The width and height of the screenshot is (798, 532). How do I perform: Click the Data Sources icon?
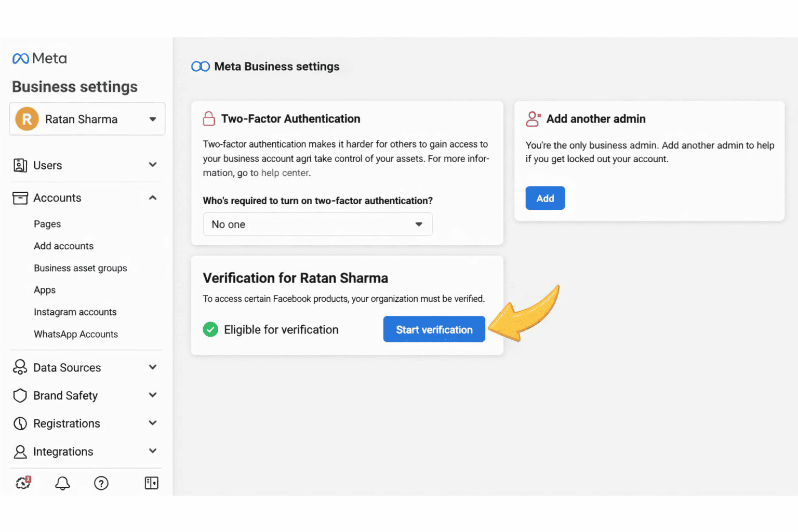pyautogui.click(x=20, y=367)
